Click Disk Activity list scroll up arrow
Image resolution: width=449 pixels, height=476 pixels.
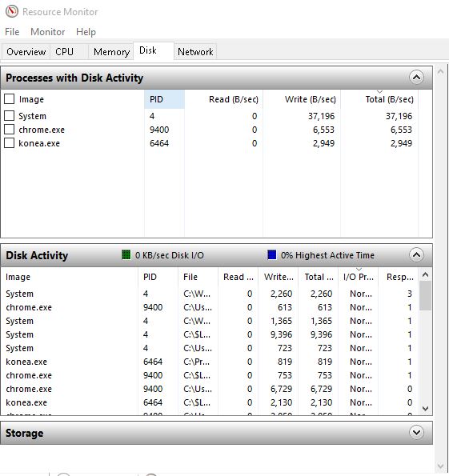[425, 274]
